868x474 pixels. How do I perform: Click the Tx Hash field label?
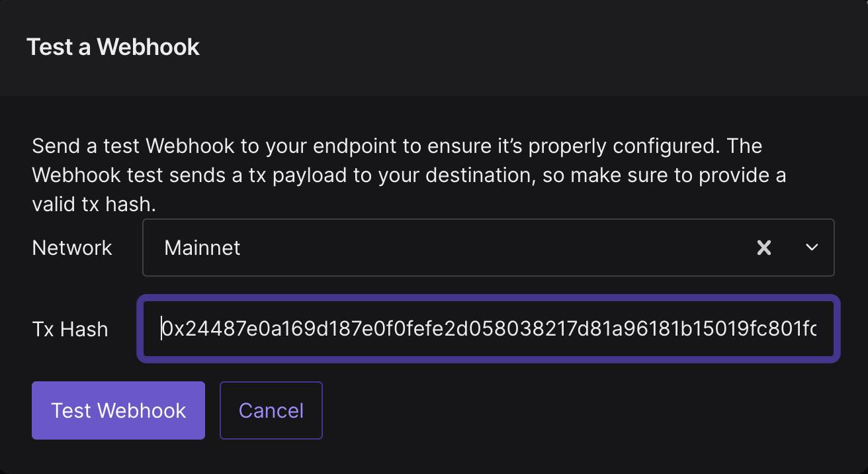pyautogui.click(x=69, y=329)
